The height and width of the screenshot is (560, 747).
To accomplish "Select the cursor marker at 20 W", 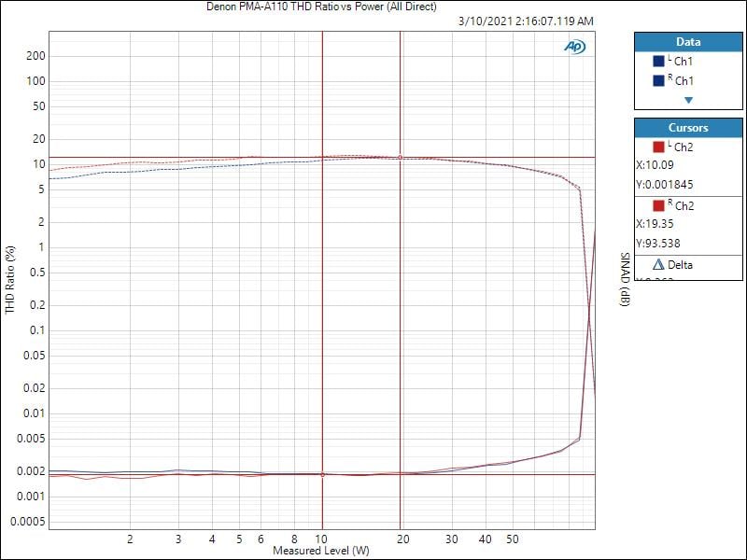I will coord(401,158).
